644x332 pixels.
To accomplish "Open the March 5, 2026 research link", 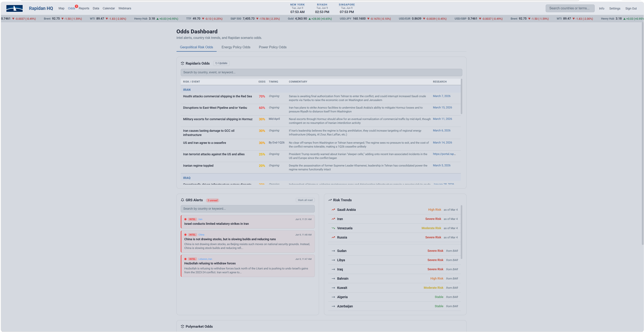I will tap(442, 165).
